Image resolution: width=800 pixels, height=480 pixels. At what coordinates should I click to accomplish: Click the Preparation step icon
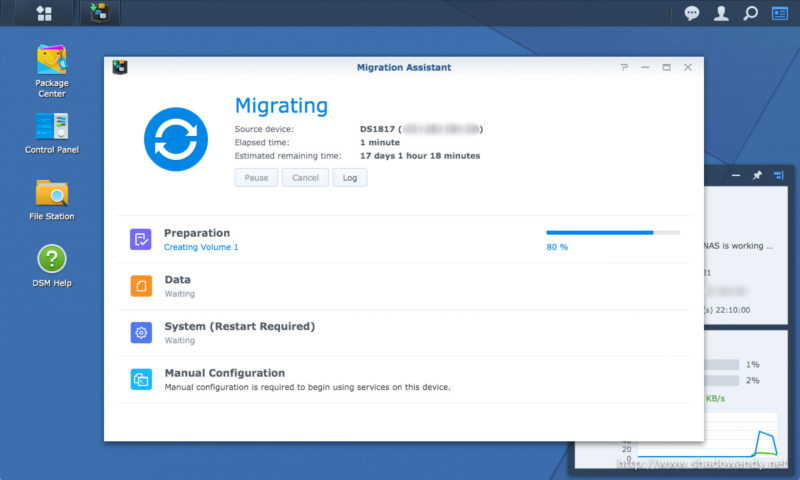140,239
